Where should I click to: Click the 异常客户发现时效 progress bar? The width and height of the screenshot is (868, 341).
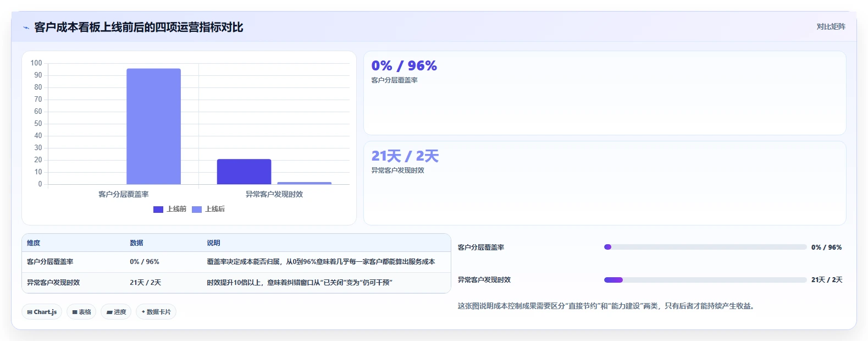pos(705,280)
